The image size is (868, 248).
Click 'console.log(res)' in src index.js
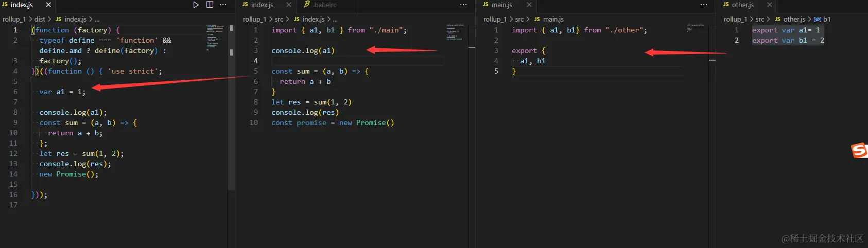pyautogui.click(x=305, y=112)
